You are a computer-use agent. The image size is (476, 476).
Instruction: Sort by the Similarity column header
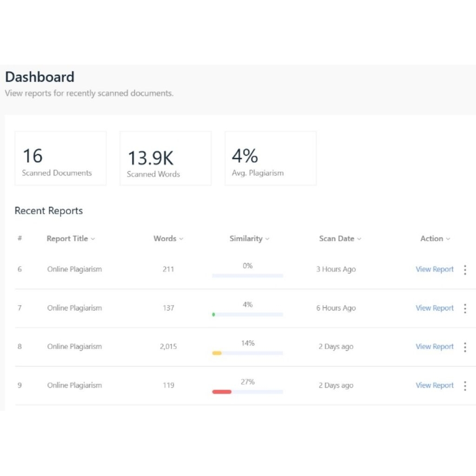click(249, 238)
